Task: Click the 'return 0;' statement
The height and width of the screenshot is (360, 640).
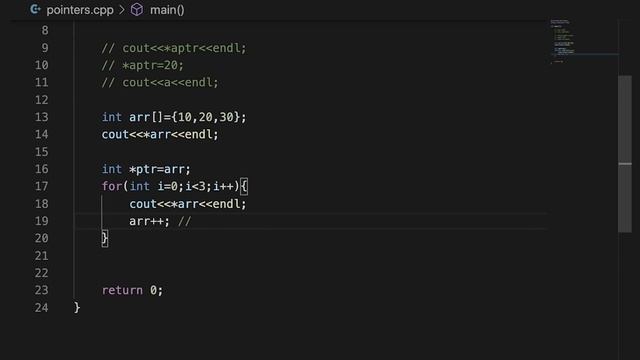Action: coord(132,290)
